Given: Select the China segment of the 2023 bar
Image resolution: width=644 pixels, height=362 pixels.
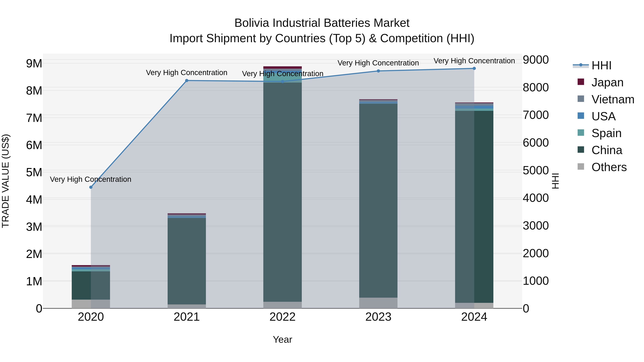Looking at the screenshot, I should tap(378, 201).
